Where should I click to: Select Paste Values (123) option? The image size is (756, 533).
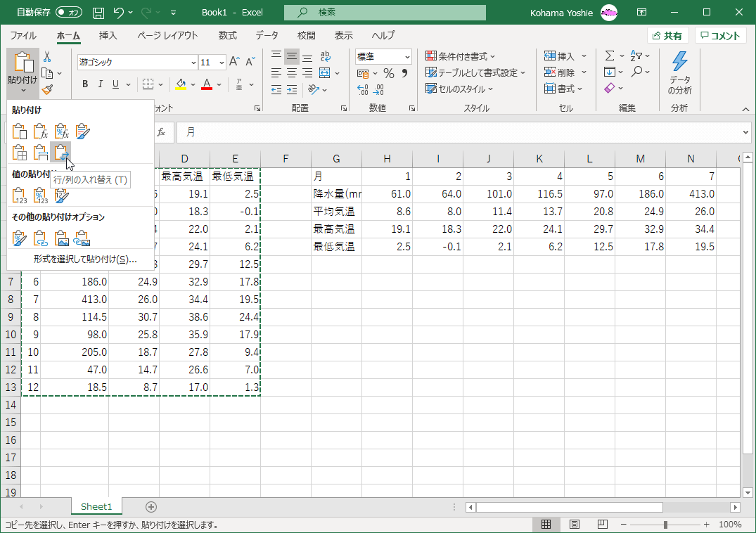[20, 196]
